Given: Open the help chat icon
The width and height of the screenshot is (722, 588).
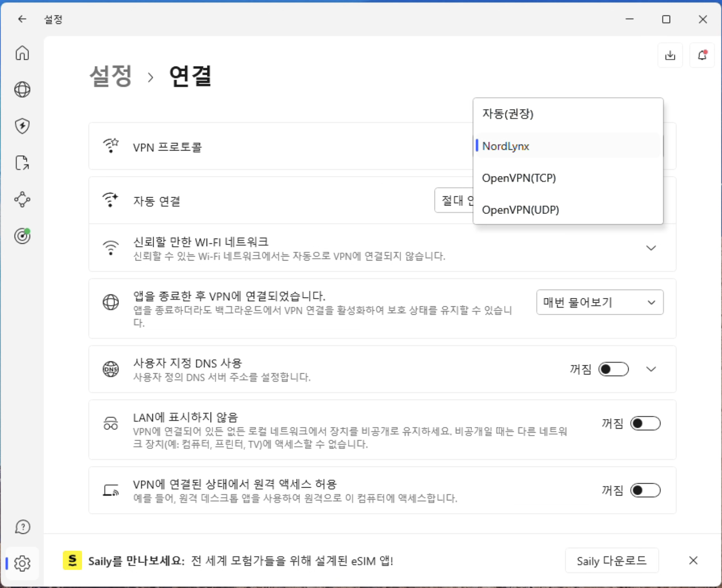Looking at the screenshot, I should click(22, 527).
